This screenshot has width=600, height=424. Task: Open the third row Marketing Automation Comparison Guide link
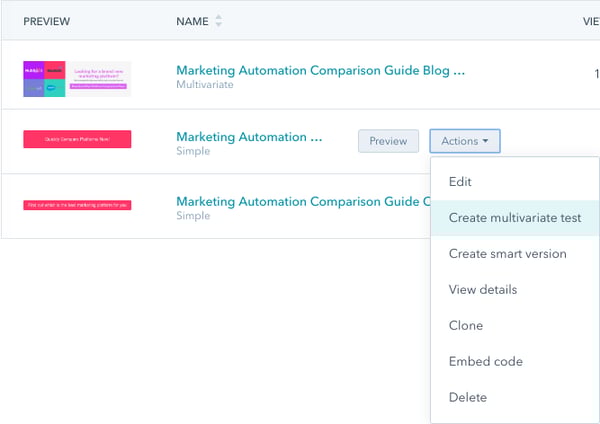300,201
